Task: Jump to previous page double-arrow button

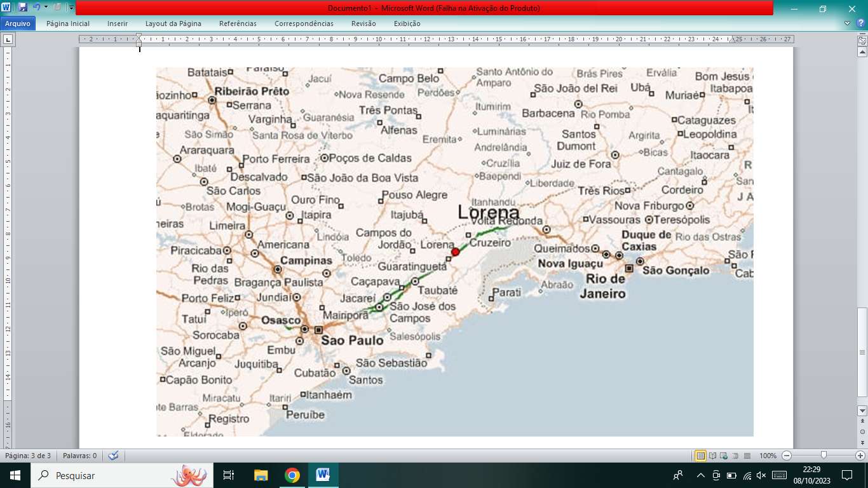Action: (862, 421)
